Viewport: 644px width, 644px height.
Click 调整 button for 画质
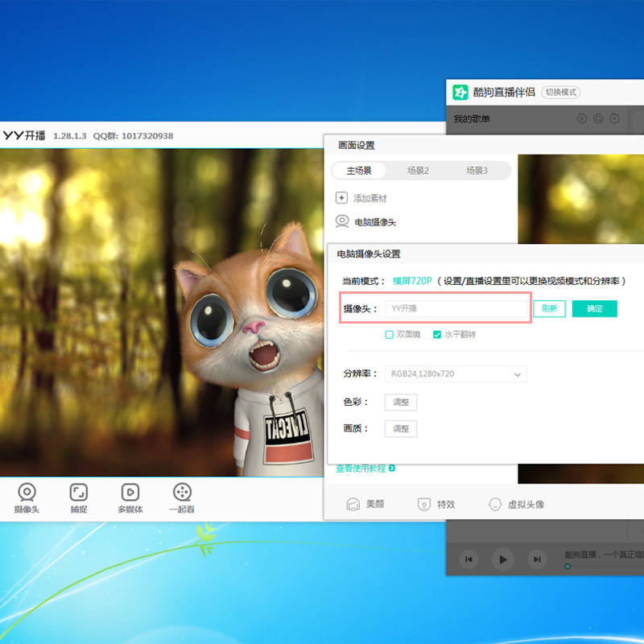(401, 429)
